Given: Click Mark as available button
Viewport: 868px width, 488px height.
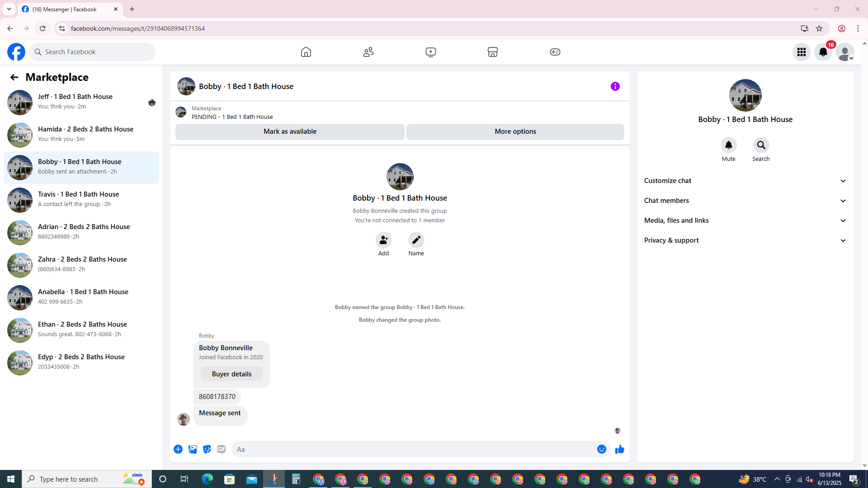Looking at the screenshot, I should coord(290,131).
